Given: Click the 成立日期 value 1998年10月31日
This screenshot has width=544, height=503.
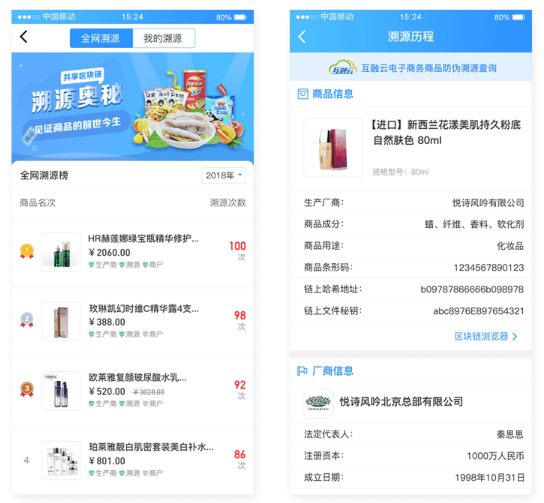Looking at the screenshot, I should pyautogui.click(x=490, y=478).
